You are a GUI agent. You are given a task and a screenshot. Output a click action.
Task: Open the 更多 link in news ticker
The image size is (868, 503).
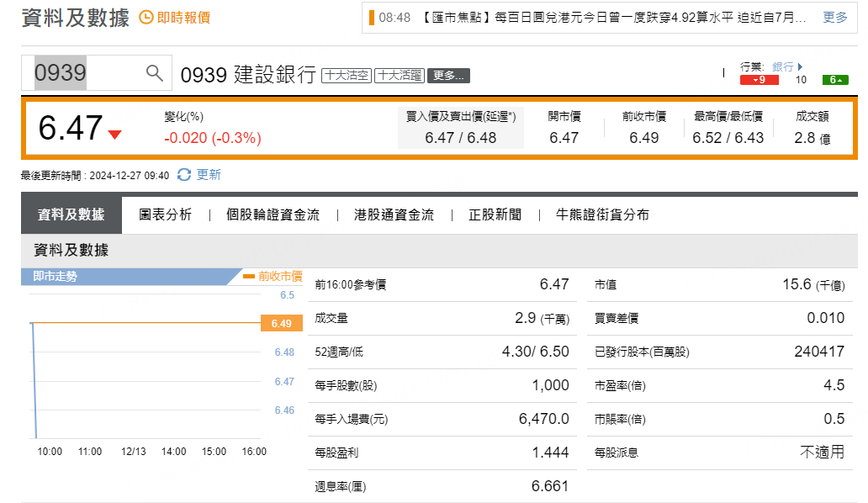tap(835, 18)
